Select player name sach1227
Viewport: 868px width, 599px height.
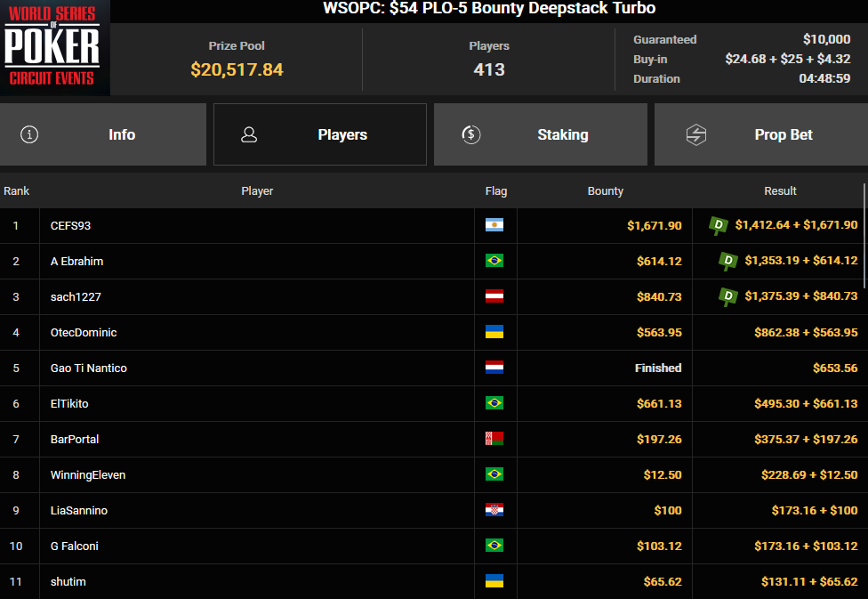tap(76, 296)
